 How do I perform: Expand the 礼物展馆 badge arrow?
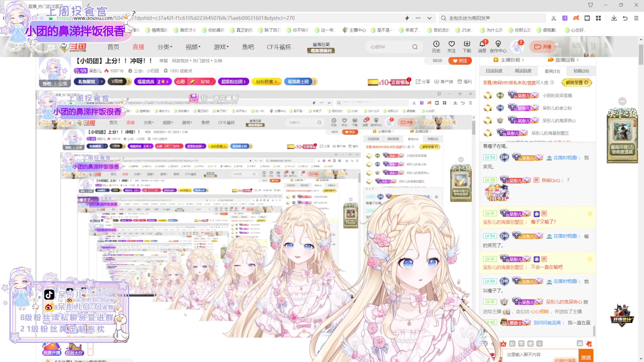point(102,81)
